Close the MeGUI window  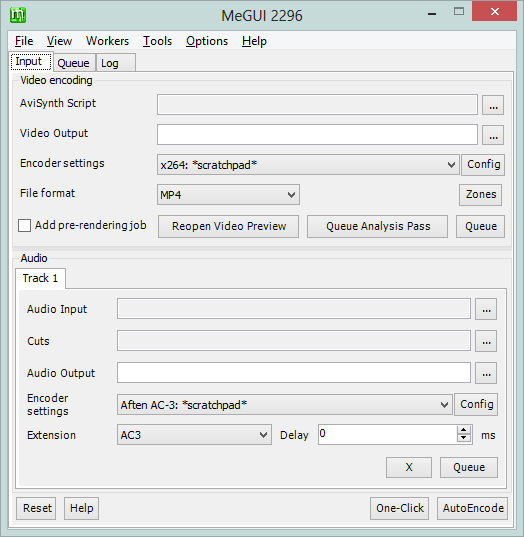(x=494, y=11)
